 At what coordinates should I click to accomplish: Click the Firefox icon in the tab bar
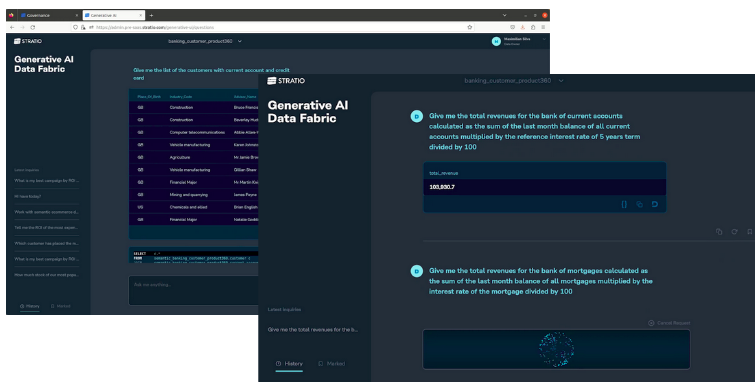pos(11,15)
